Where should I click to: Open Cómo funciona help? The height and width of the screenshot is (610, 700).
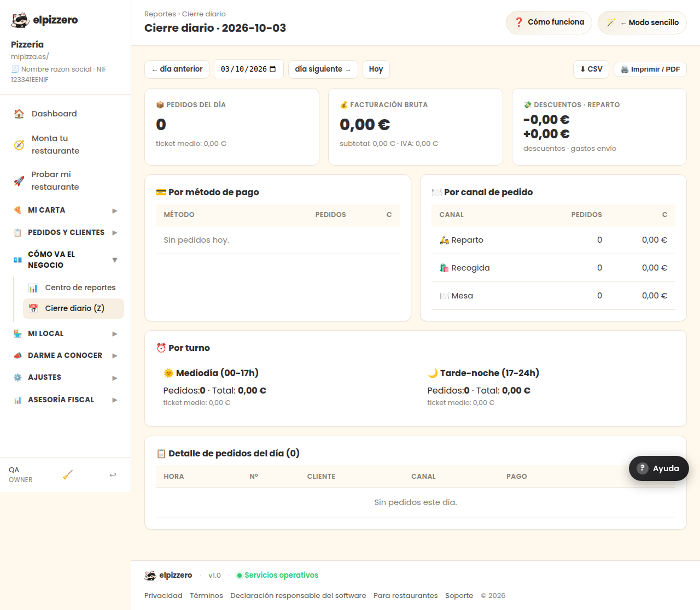point(549,22)
